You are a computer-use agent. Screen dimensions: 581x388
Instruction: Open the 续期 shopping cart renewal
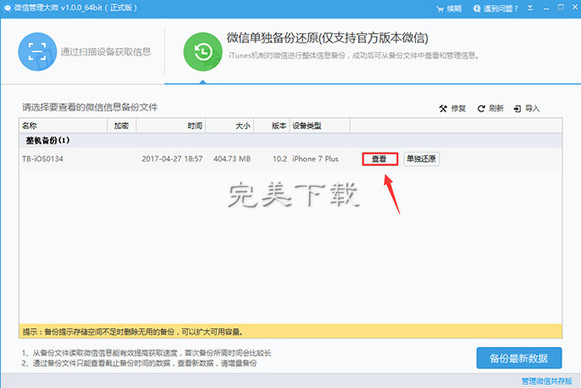(x=449, y=9)
